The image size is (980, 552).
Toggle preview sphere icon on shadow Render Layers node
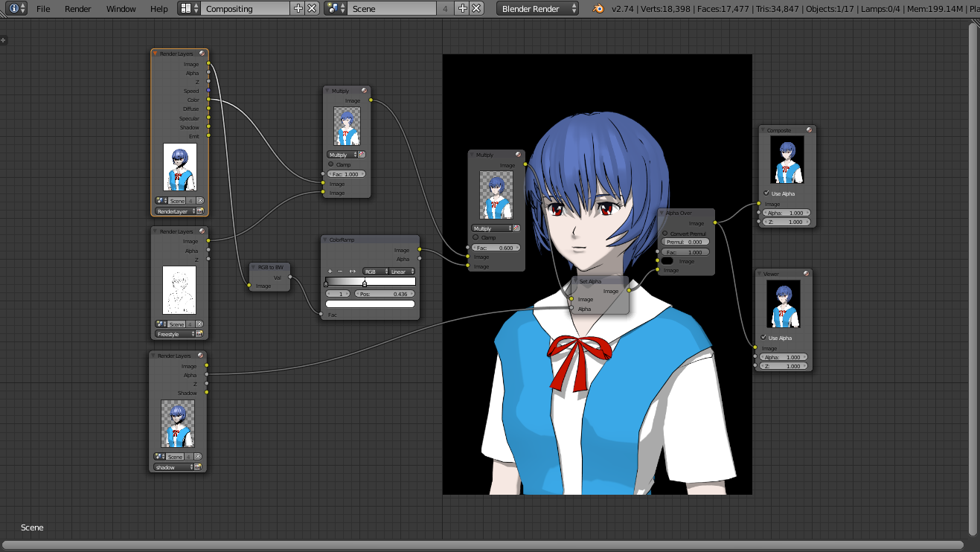click(x=200, y=356)
